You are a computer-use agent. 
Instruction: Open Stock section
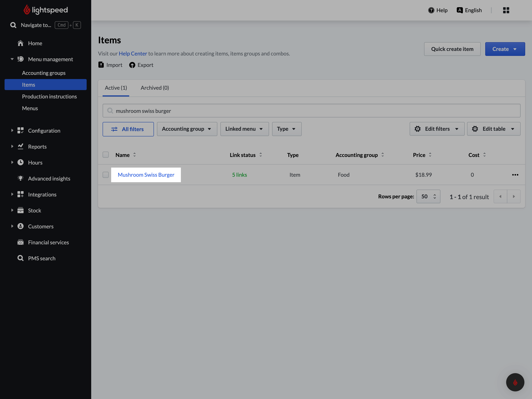[34, 210]
